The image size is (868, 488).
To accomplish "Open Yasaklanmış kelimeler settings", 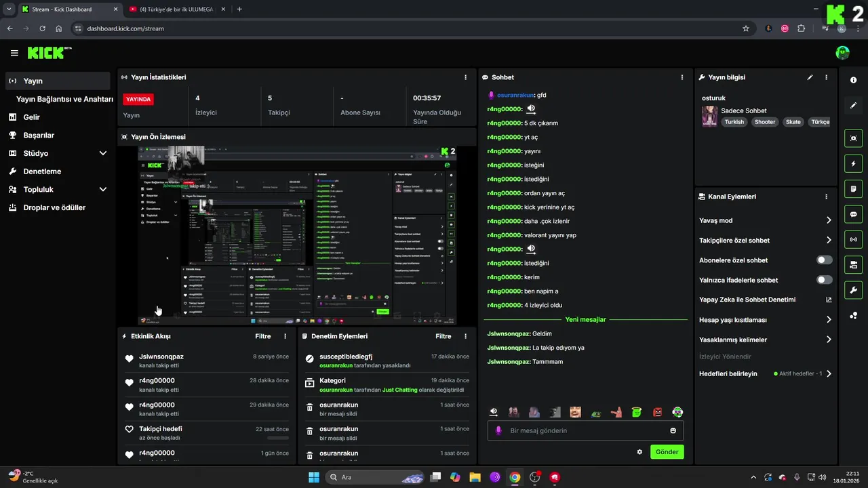I will coord(766,340).
